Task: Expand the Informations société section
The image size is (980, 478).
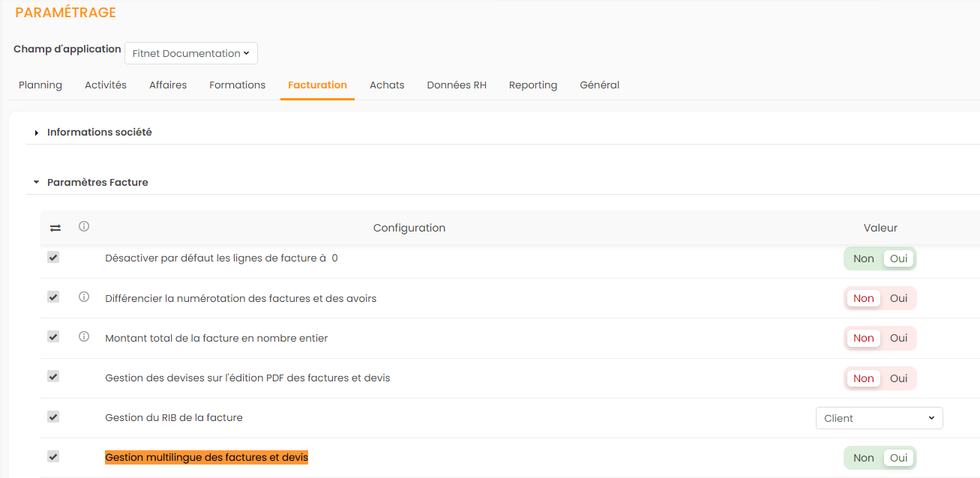Action: point(99,132)
